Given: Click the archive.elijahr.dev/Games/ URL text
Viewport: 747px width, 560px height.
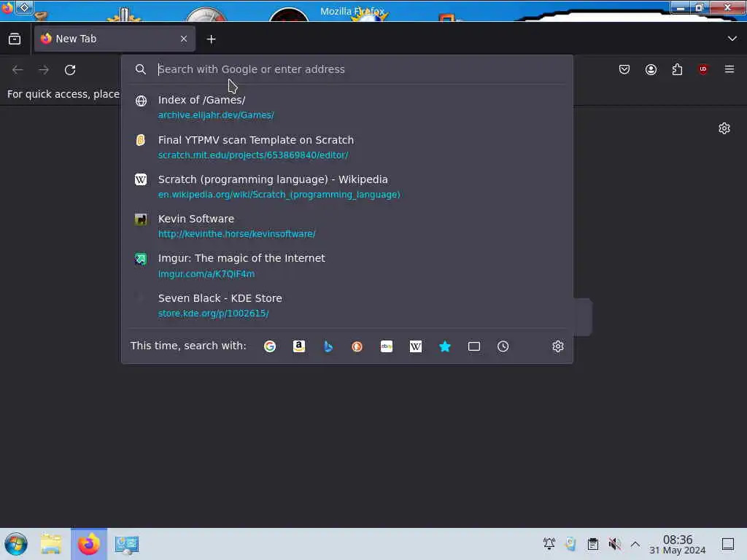Looking at the screenshot, I should [216, 115].
